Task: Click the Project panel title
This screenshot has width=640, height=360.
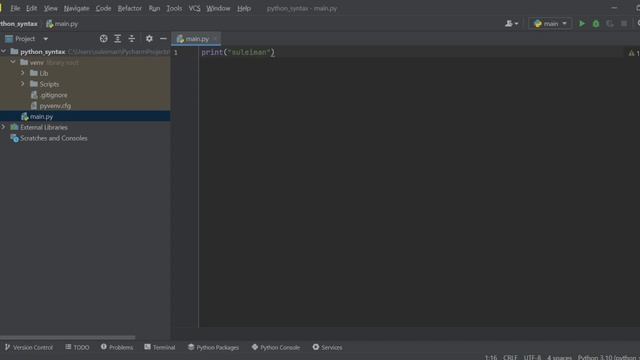Action: tap(25, 39)
